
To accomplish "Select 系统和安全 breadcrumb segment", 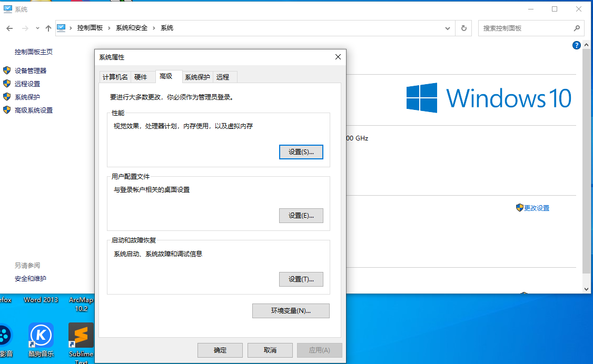I will pyautogui.click(x=132, y=28).
